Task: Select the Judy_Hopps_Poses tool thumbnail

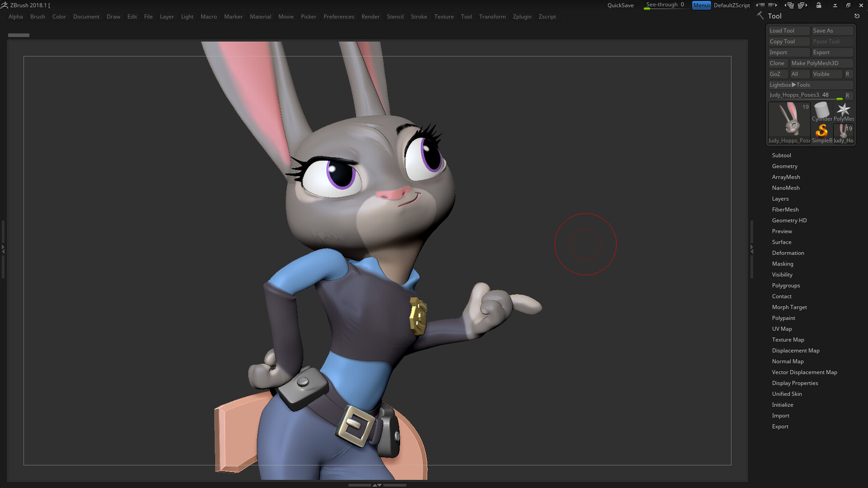Action: point(788,122)
